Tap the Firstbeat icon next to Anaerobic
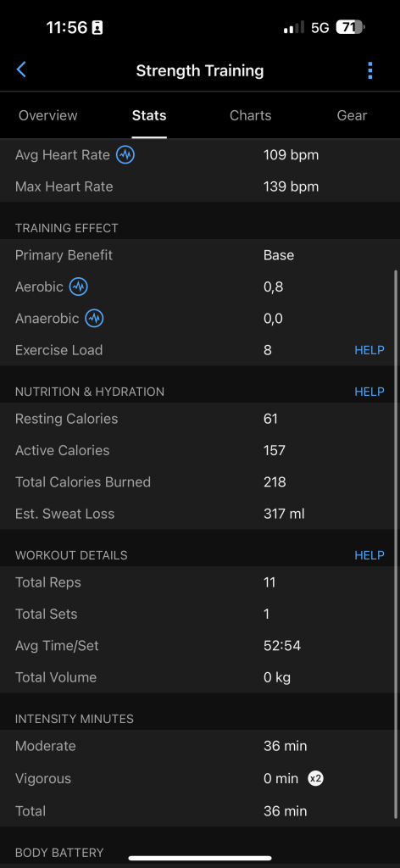Screen dimensions: 400x868 coord(95,319)
